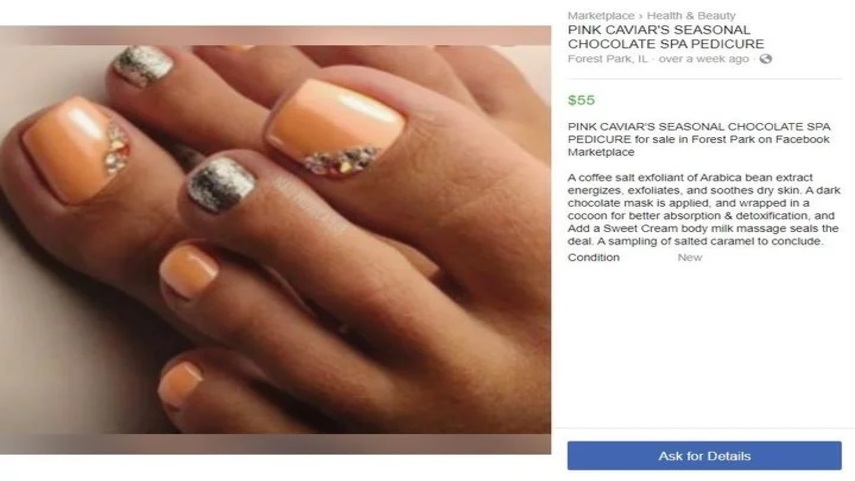The image size is (855, 481).
Task: Click the breadcrumb chevron separator
Action: coord(641,16)
